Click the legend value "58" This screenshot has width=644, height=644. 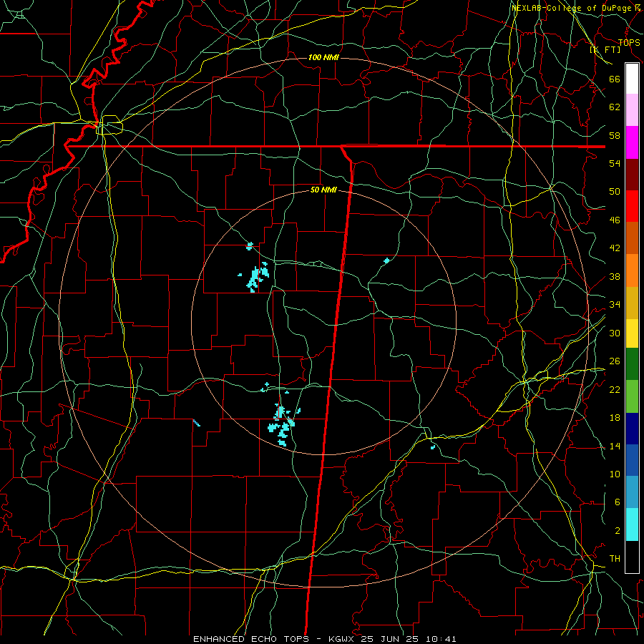click(615, 135)
